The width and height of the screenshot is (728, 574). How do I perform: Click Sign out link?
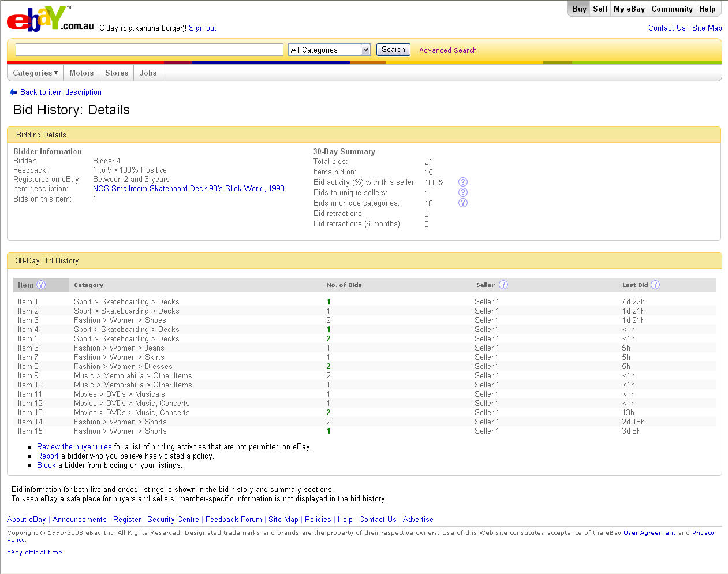[x=203, y=28]
